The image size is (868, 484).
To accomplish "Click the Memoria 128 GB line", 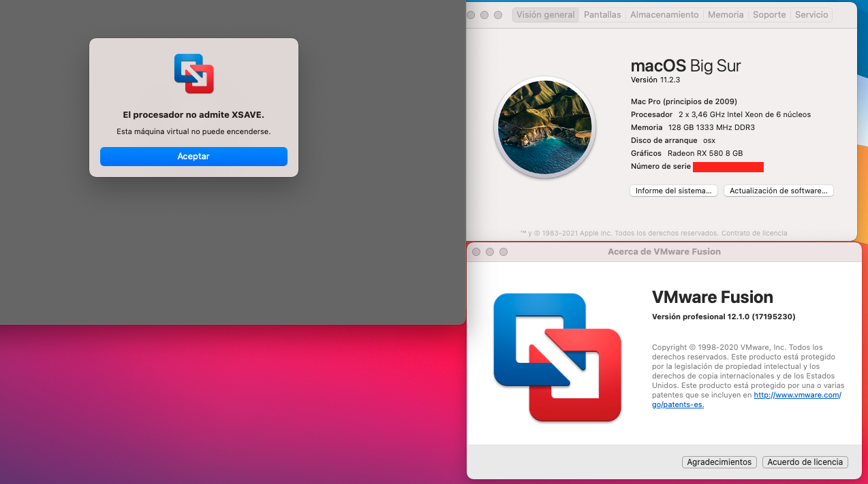I will point(693,128).
